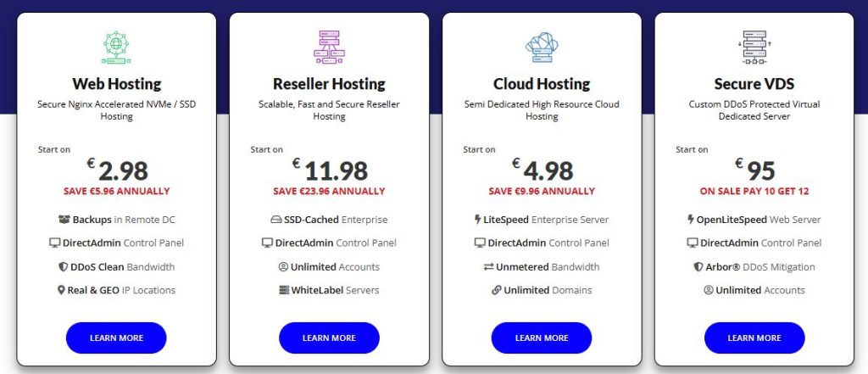
Task: Click the DDoS Clean shield icon
Action: pyautogui.click(x=66, y=266)
